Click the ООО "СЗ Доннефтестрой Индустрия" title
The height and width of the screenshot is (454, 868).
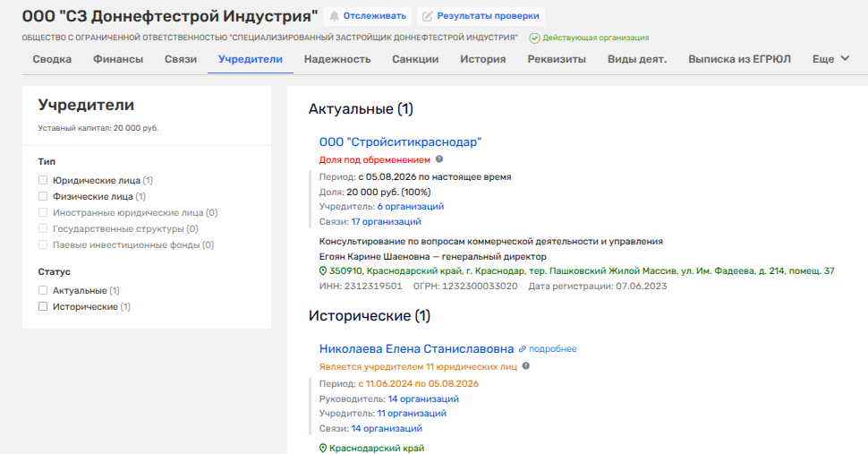click(x=170, y=17)
